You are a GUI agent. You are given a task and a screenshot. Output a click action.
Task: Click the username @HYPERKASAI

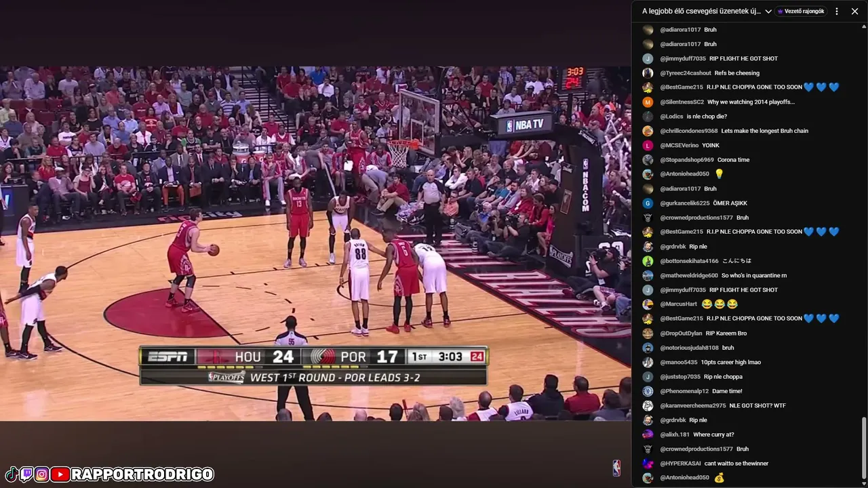[680, 464]
